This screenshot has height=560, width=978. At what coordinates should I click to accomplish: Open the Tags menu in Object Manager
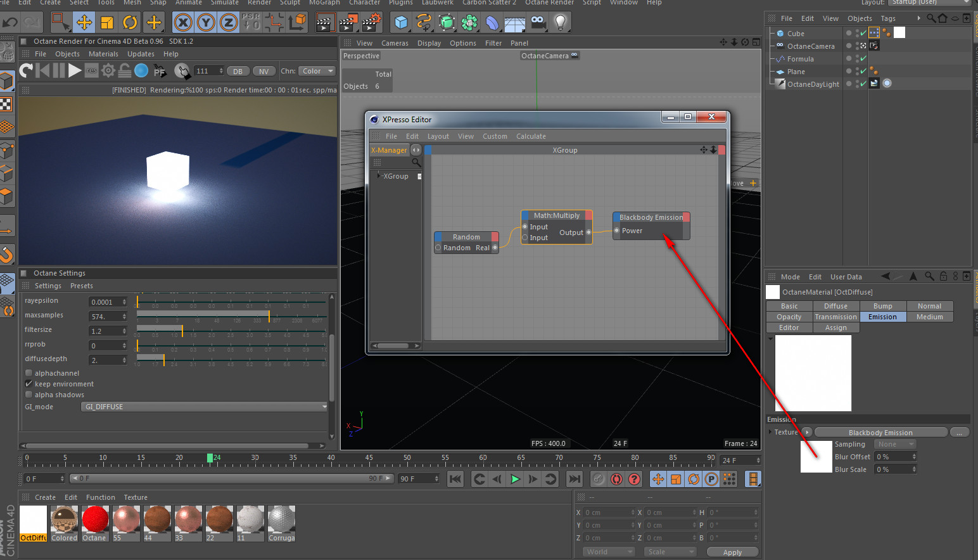click(x=888, y=18)
